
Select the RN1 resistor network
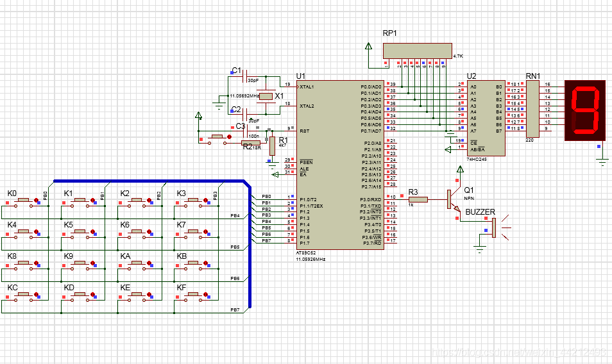532,108
